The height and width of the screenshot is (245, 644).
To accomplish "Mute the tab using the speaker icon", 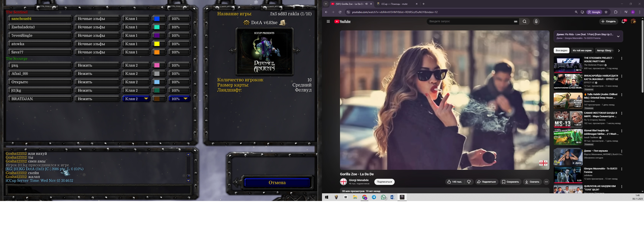I will (366, 4).
